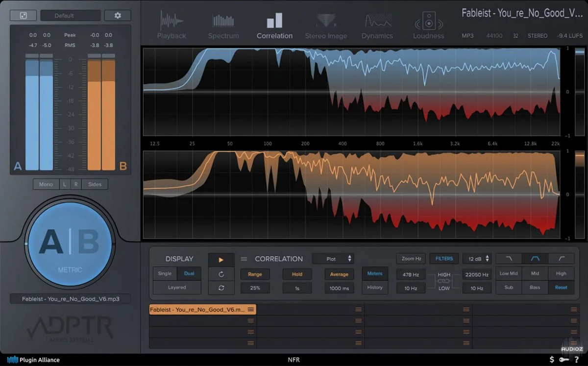
Task: Click the orange B level meter
Action: 101,112
